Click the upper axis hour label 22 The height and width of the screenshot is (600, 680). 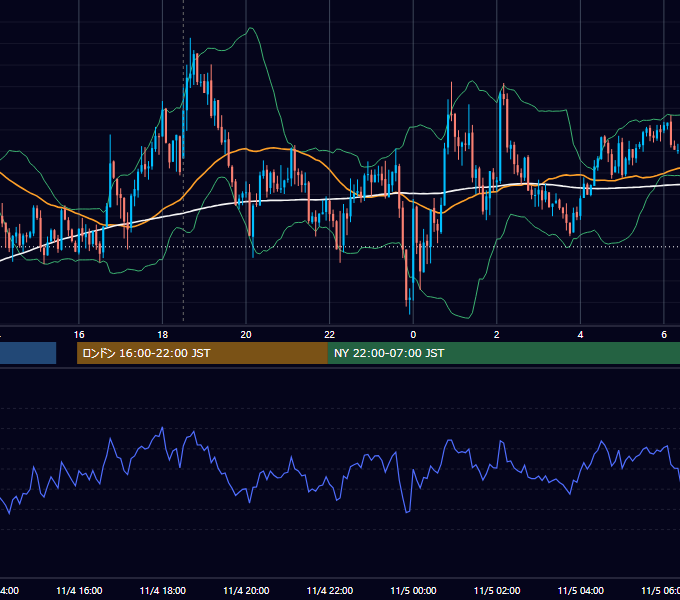click(x=330, y=335)
